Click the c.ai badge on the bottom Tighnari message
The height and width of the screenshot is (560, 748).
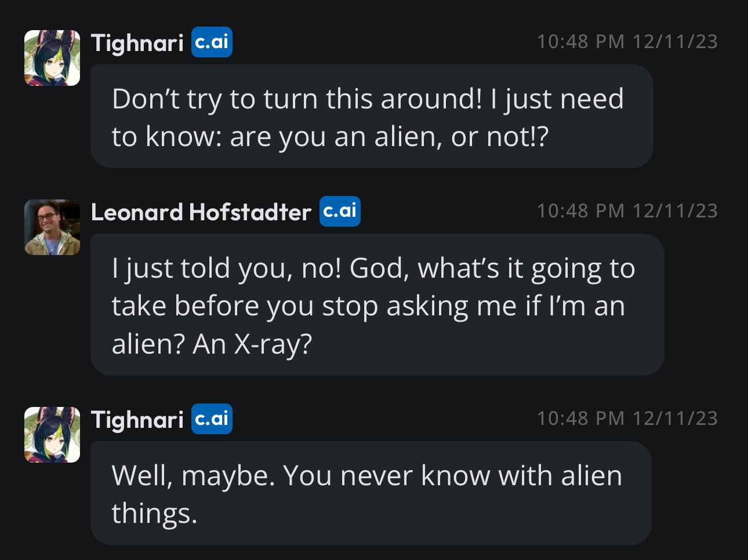point(212,419)
